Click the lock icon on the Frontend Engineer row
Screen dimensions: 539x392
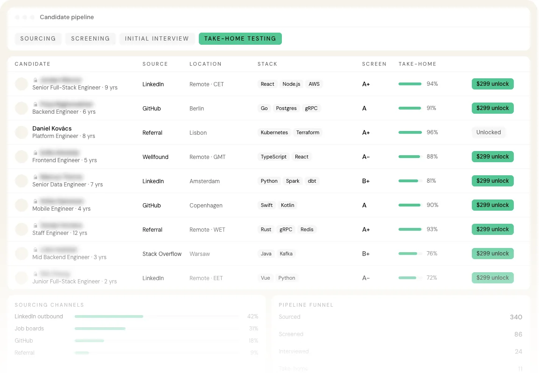point(35,153)
